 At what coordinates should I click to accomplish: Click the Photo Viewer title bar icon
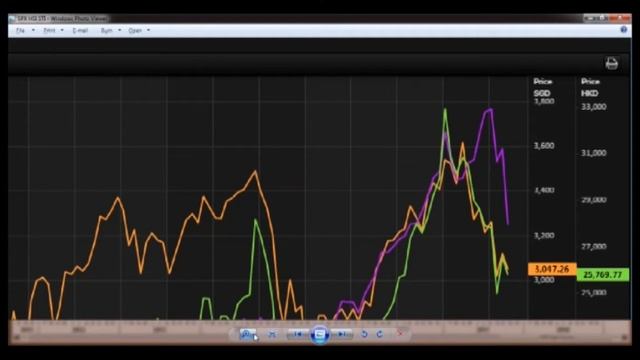12,19
